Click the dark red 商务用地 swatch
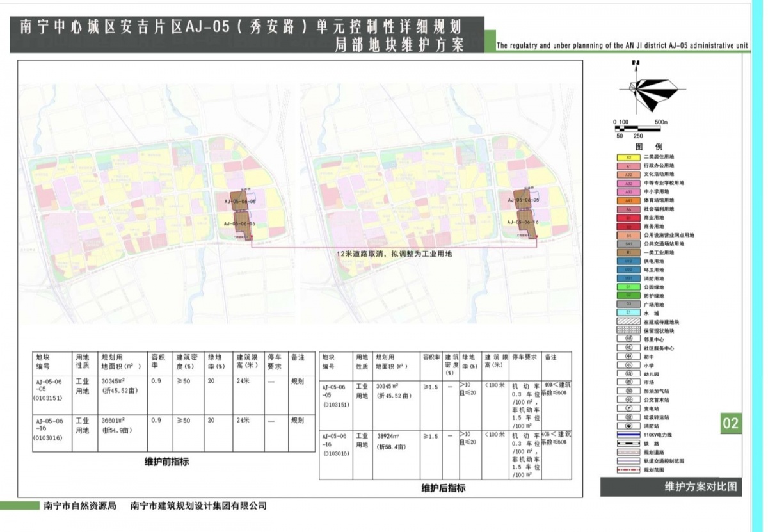The height and width of the screenshot is (532, 768). click(x=628, y=226)
